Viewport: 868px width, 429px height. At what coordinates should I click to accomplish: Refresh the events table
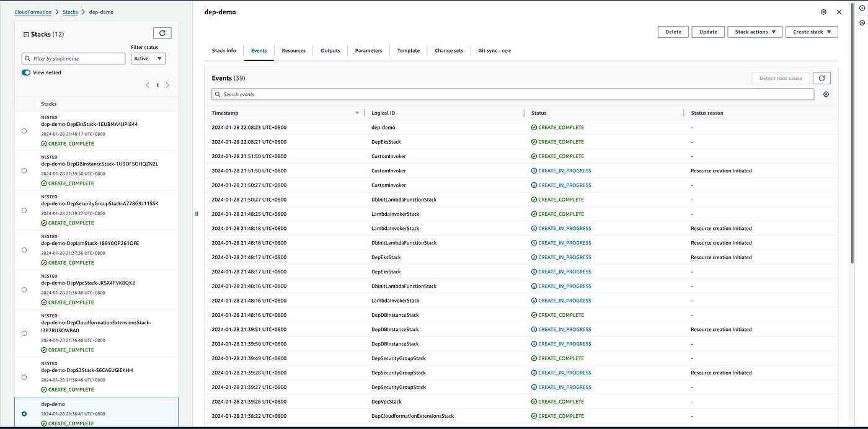click(821, 78)
